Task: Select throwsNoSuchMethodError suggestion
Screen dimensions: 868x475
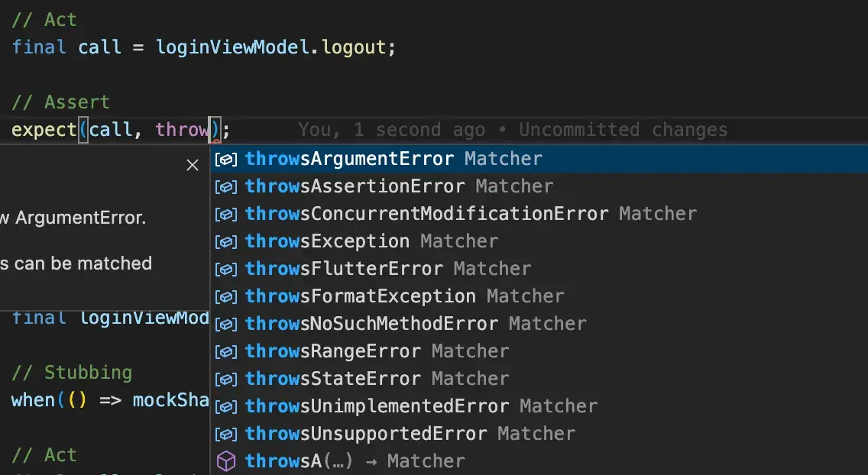Action: (x=539, y=324)
